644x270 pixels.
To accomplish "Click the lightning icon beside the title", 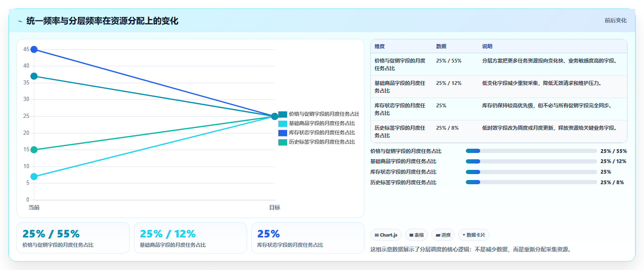I will coord(20,21).
